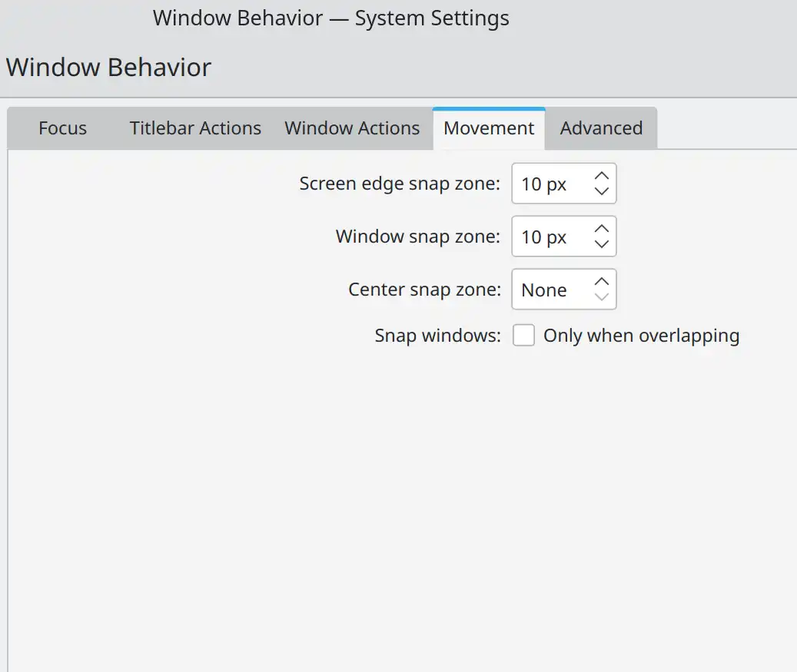Click the 'Screen edge snap zone:' label
797x672 pixels.
pos(400,184)
